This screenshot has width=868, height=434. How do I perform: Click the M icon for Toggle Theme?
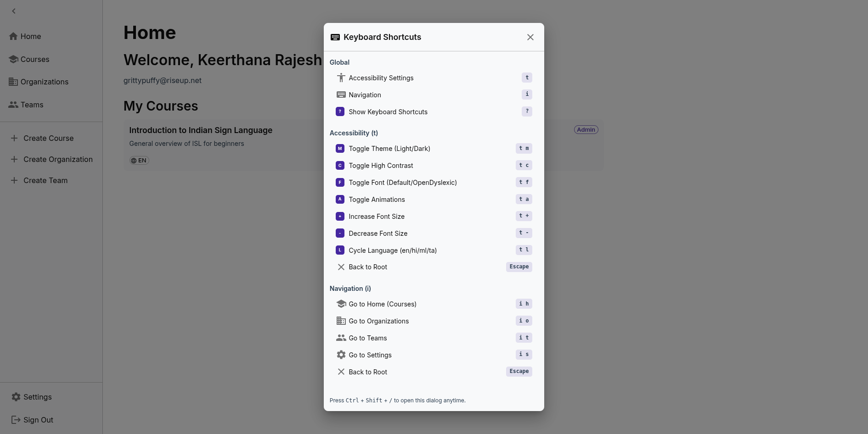340,148
